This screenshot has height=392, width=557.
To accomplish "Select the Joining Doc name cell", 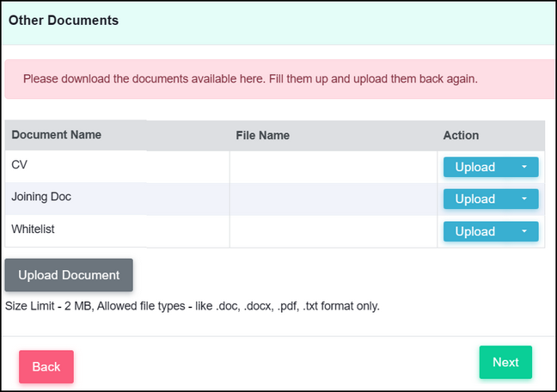I will [x=117, y=199].
